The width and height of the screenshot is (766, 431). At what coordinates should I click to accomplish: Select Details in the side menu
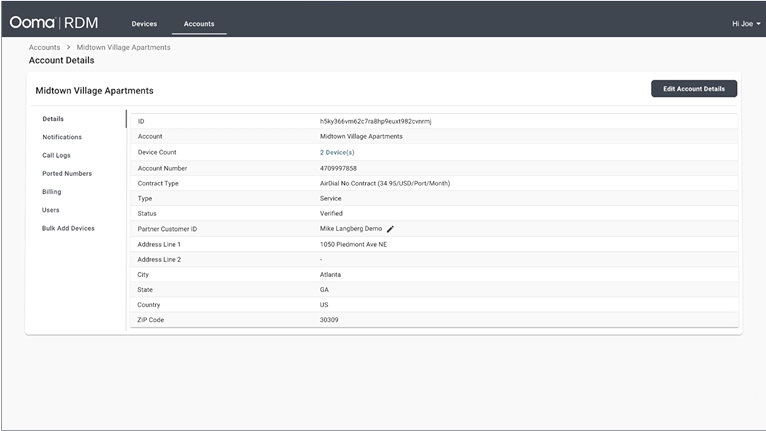53,119
